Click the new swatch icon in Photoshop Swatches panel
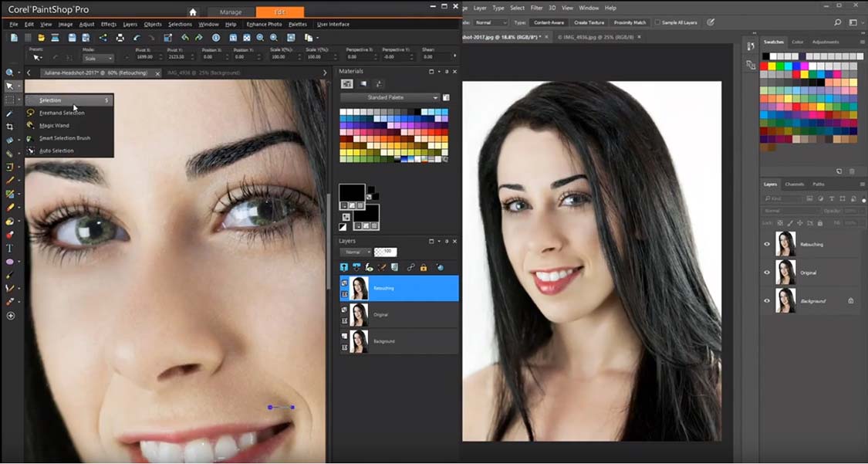This screenshot has width=868, height=464. 839,171
